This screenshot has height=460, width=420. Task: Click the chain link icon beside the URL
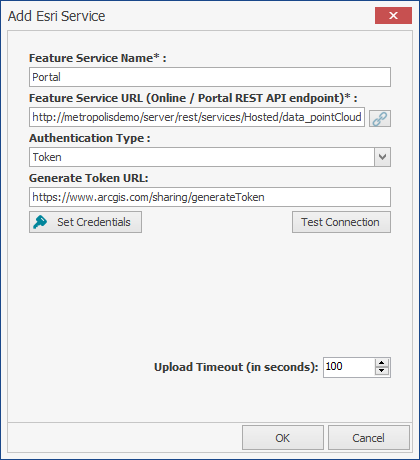click(x=380, y=118)
